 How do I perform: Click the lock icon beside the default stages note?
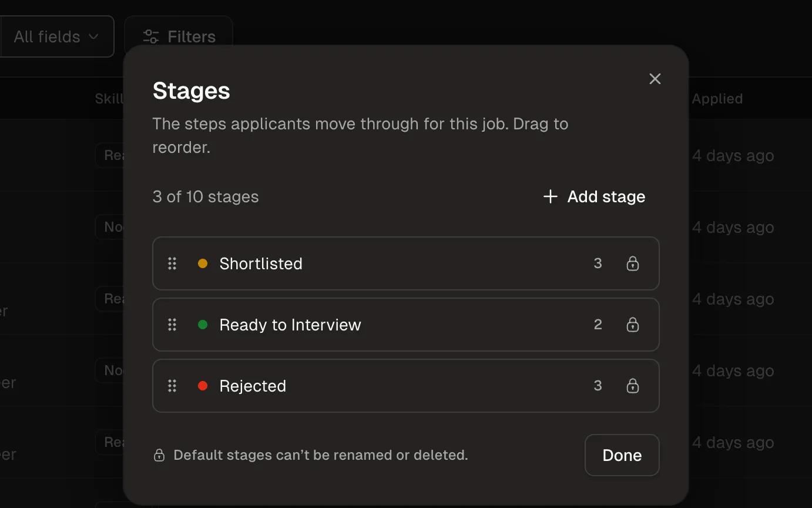tap(159, 455)
